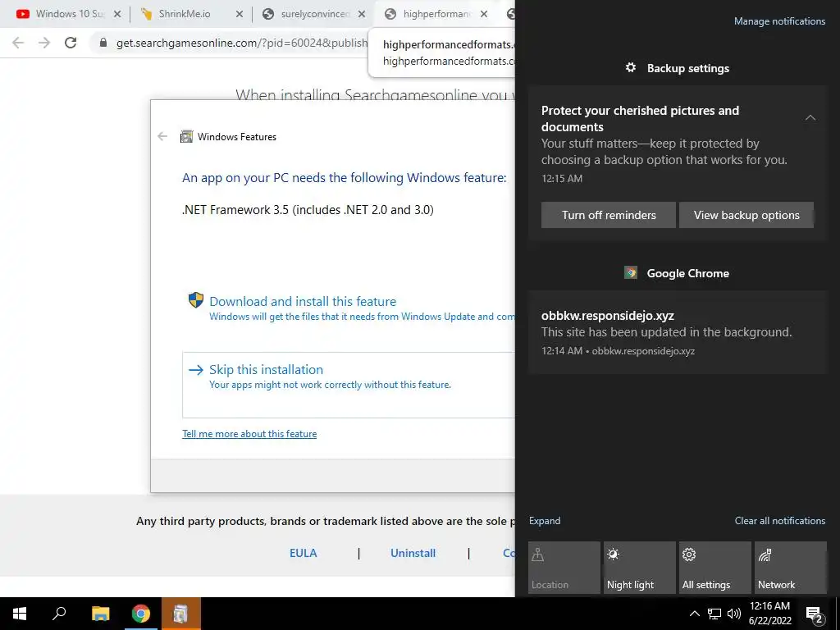Click the network tray icon
840x630 pixels.
click(x=714, y=614)
